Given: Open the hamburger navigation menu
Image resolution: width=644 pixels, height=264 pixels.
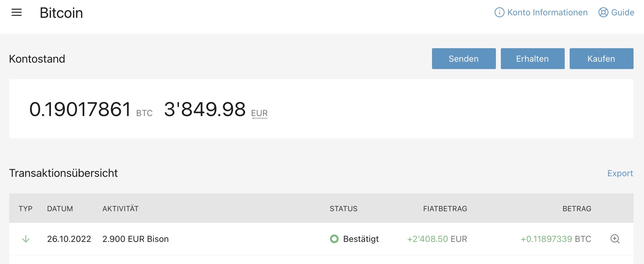Looking at the screenshot, I should click(17, 13).
